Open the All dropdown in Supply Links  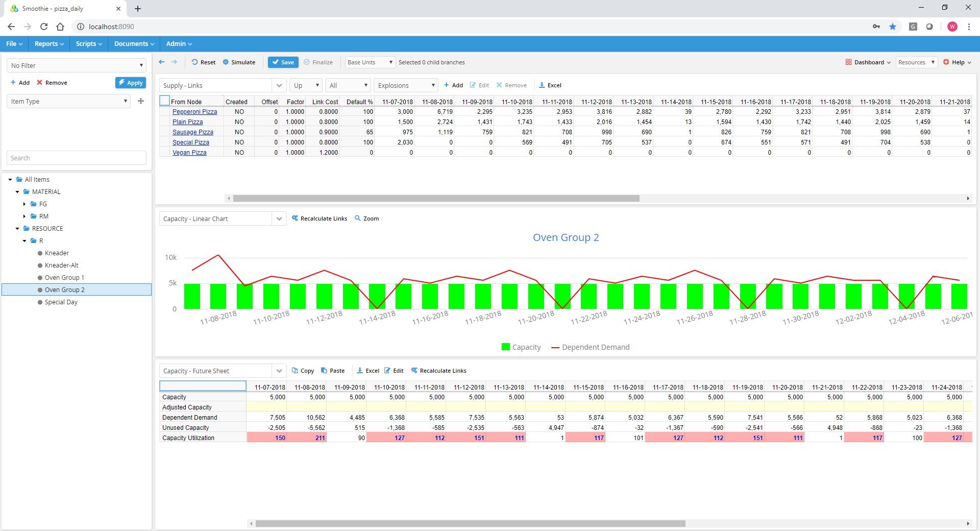(349, 85)
